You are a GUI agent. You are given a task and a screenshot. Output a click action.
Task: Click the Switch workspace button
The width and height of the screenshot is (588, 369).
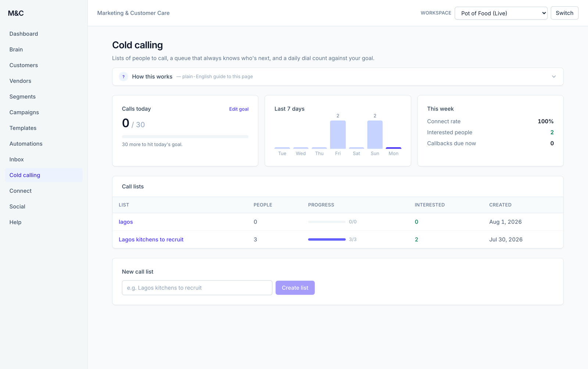coord(564,13)
